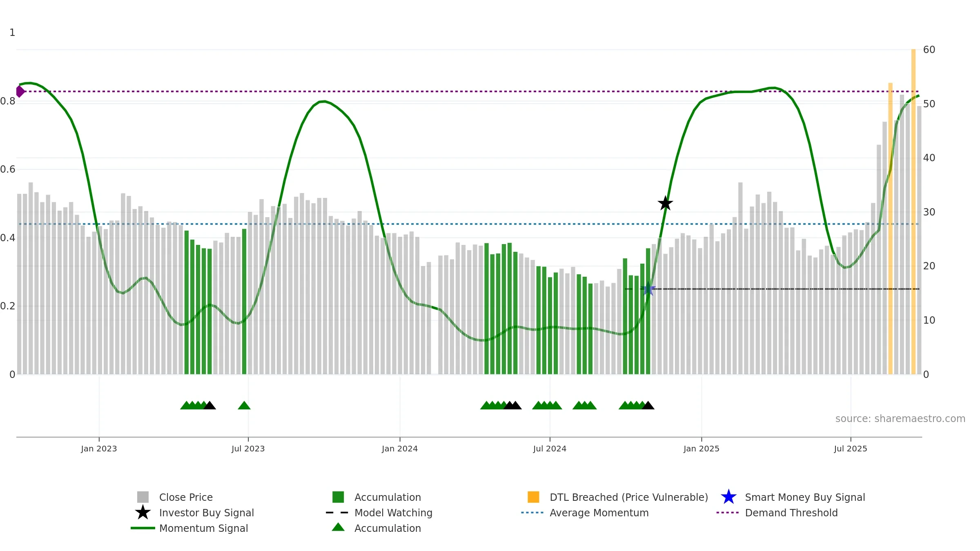Toggle the Model Watching legend entry
The height and width of the screenshot is (551, 980).
[x=379, y=513]
